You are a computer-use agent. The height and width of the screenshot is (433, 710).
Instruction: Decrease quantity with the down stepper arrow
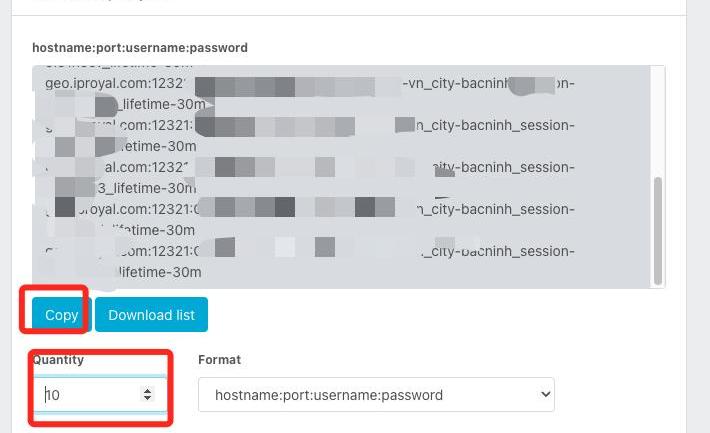[x=148, y=399]
